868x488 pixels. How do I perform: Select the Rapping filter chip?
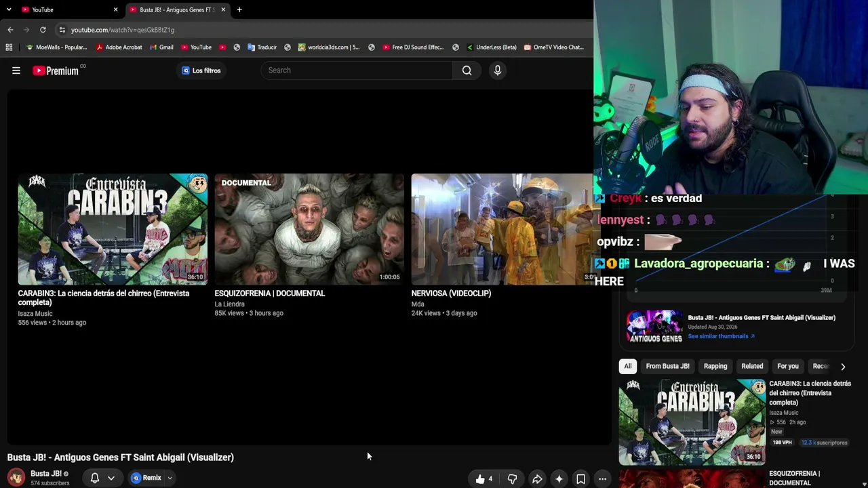tap(715, 367)
